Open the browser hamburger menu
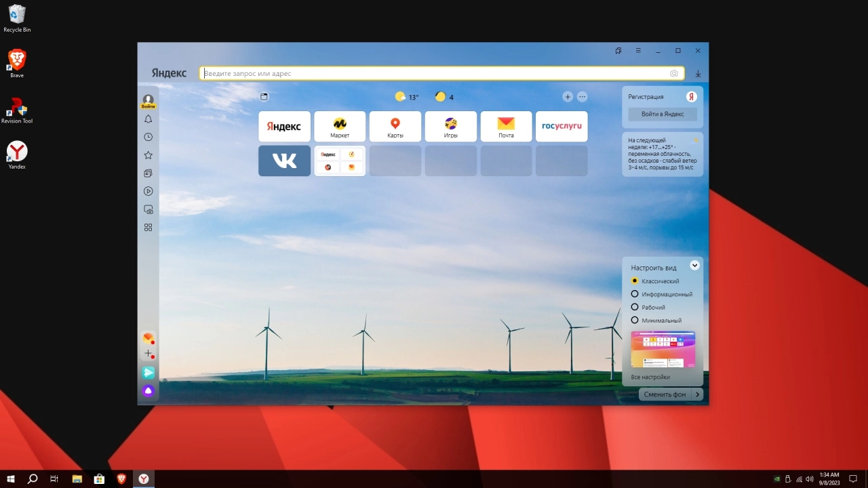The width and height of the screenshot is (868, 488). (x=638, y=51)
